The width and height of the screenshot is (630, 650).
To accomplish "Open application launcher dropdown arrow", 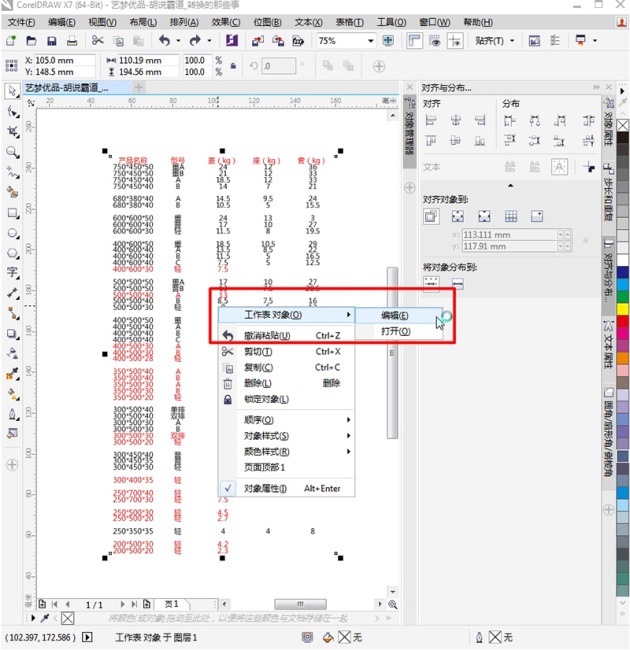I will point(595,41).
